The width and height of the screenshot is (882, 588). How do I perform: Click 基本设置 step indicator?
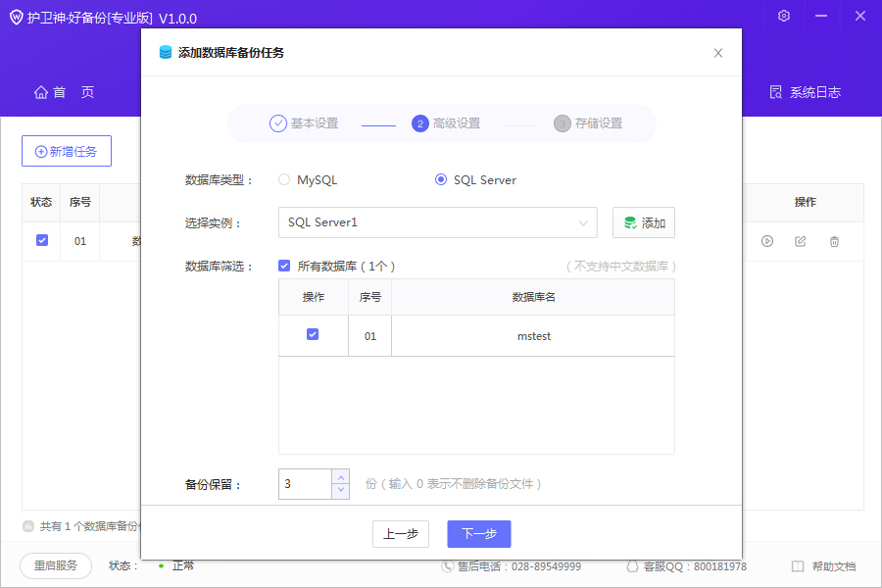tap(304, 123)
